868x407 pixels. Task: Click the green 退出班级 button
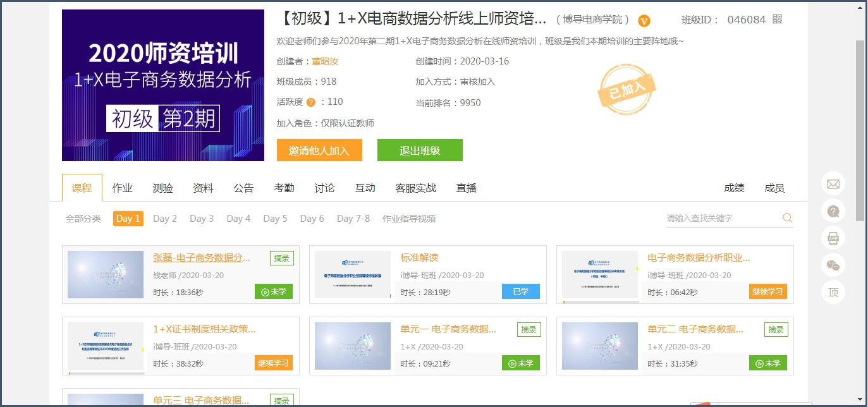(420, 150)
